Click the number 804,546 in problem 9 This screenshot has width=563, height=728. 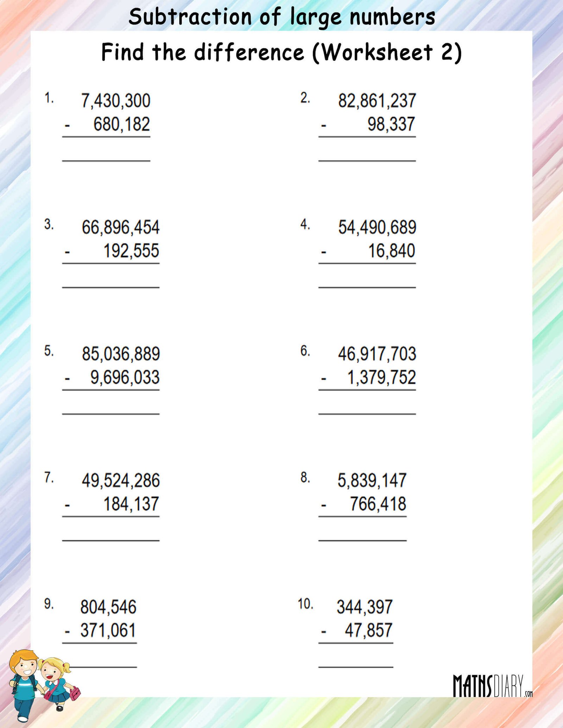coord(108,607)
